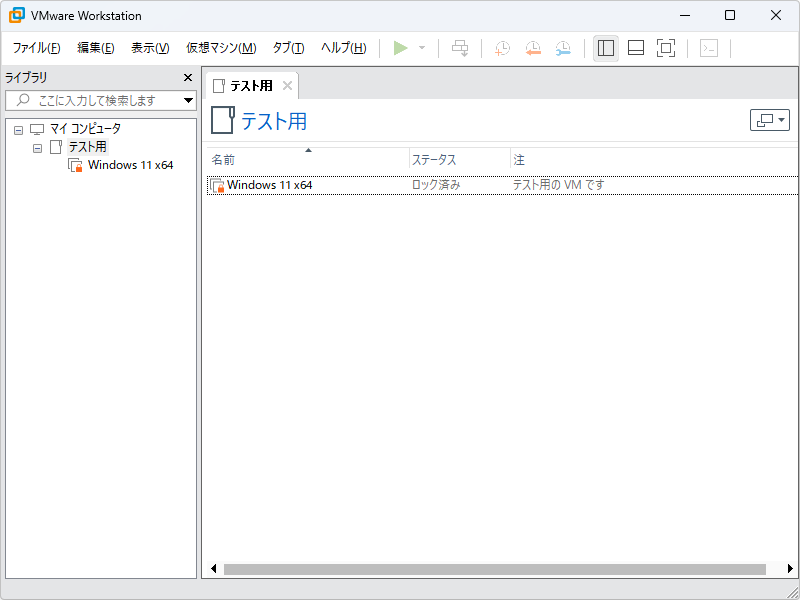Click the テスト用 tab
Screen dimensions: 800x600
(x=252, y=86)
